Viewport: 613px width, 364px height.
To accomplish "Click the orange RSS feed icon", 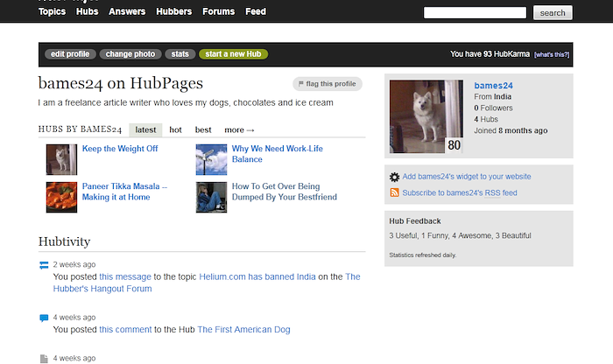I will [x=394, y=192].
